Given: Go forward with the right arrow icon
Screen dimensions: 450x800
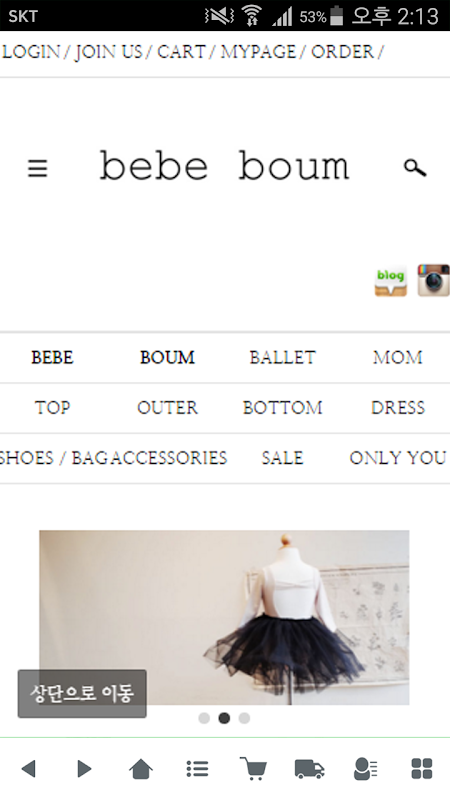Looking at the screenshot, I should (84, 768).
